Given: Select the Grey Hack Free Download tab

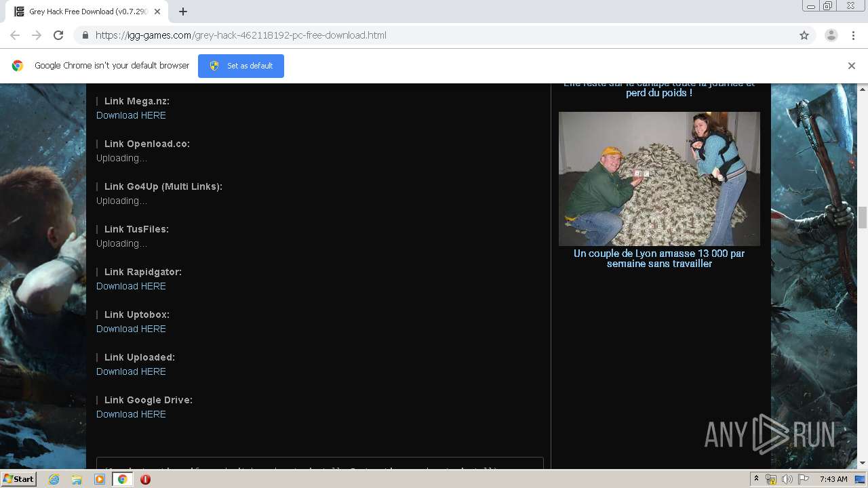Looking at the screenshot, I should 88,12.
